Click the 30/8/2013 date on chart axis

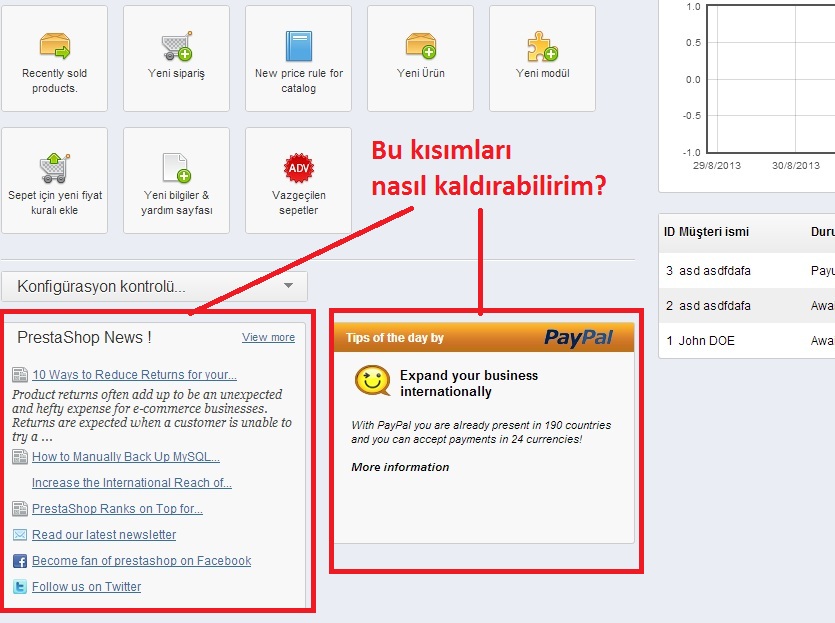pyautogui.click(x=796, y=166)
